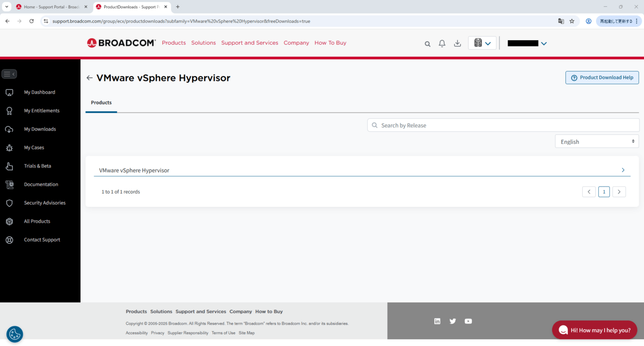Open All Products in sidebar
644x346 pixels.
(37, 221)
